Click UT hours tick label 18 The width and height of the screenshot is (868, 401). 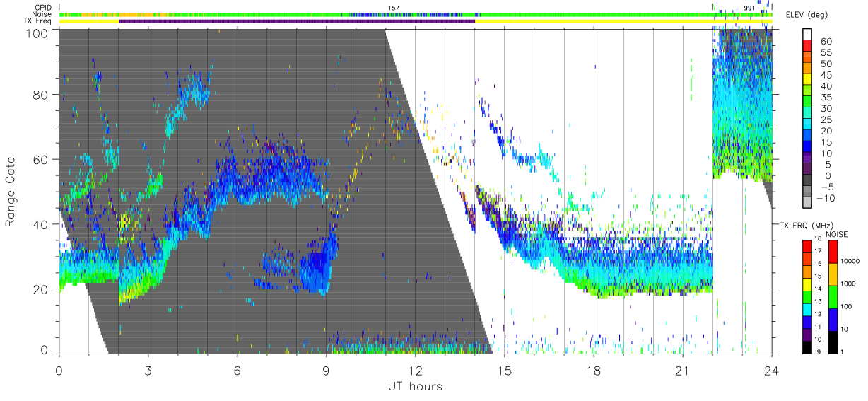coord(594,370)
